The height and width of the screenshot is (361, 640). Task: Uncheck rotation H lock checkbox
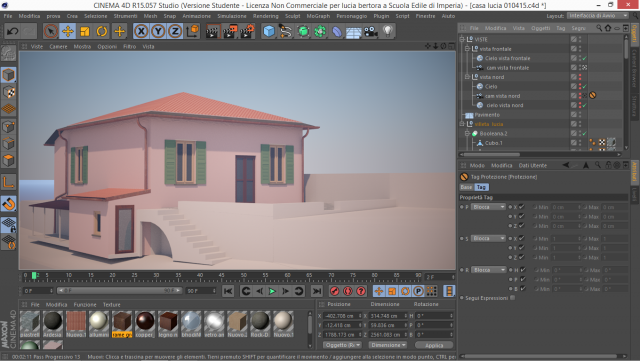point(523,270)
